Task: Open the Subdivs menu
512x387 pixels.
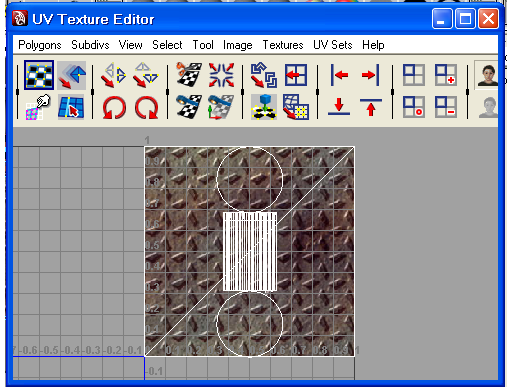Action: pyautogui.click(x=90, y=45)
